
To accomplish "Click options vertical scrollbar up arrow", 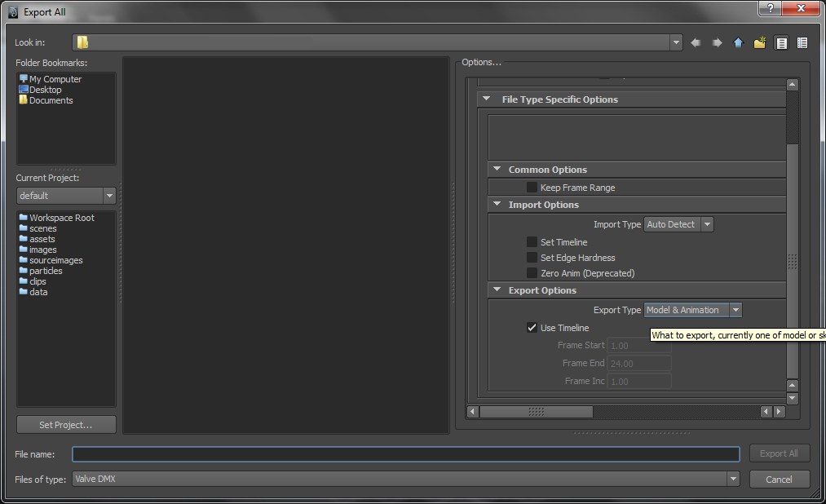I will tap(793, 84).
